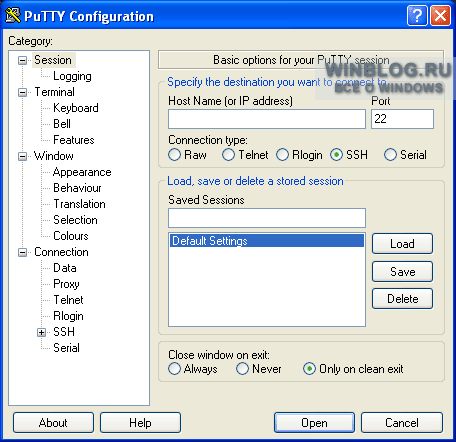This screenshot has height=442, width=456.
Task: Select Window category in tree
Action: tap(54, 156)
